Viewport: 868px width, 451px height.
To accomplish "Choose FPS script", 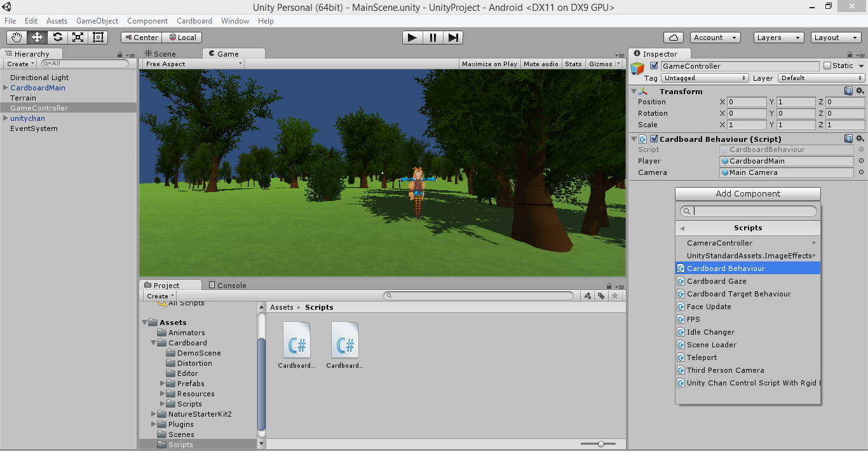I will [x=748, y=319].
